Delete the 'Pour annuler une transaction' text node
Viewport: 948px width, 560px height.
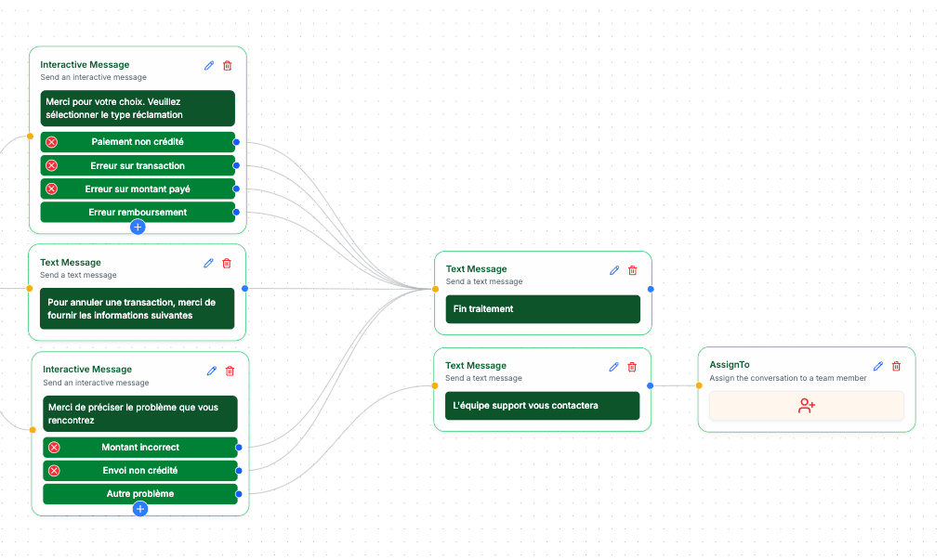click(227, 264)
